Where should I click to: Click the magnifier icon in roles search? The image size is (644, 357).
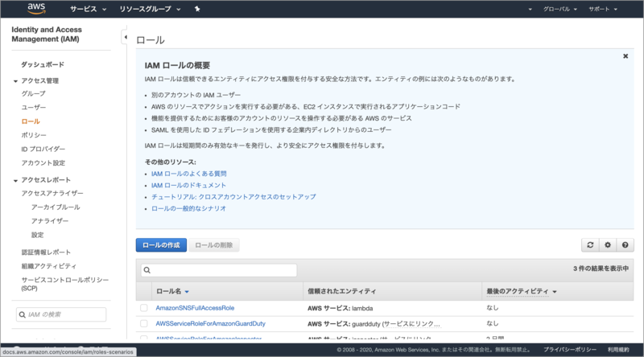pyautogui.click(x=147, y=270)
